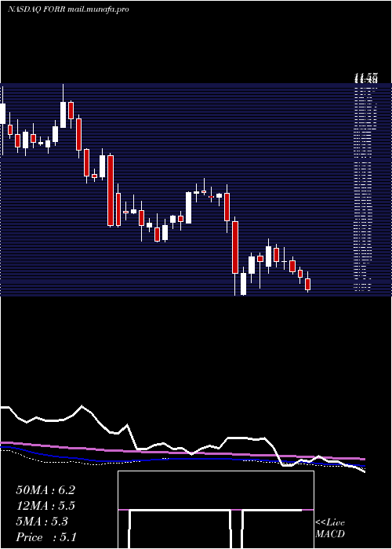Select the Price : 5.1 label

point(45,537)
